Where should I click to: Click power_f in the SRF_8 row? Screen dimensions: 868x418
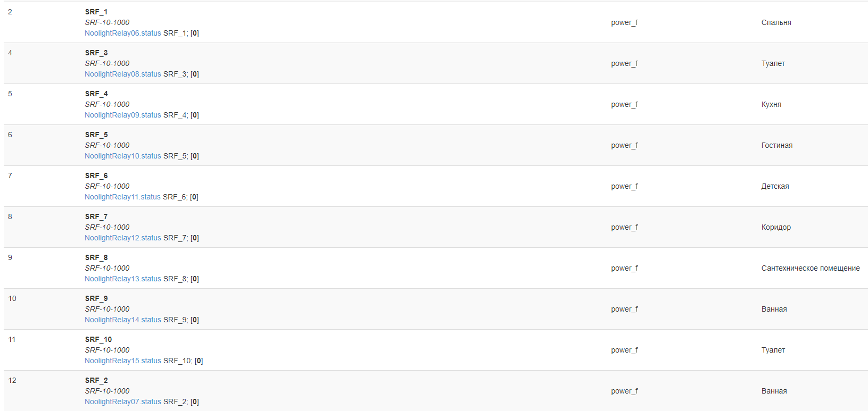point(624,268)
